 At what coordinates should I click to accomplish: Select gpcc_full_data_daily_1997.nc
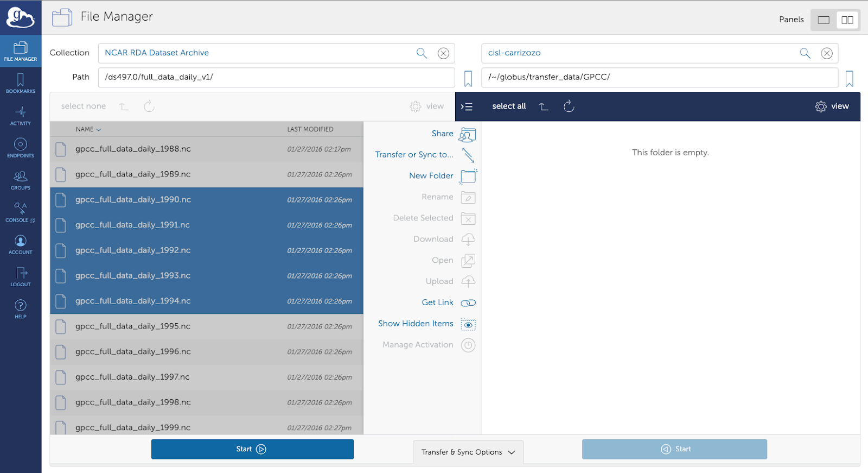207,377
